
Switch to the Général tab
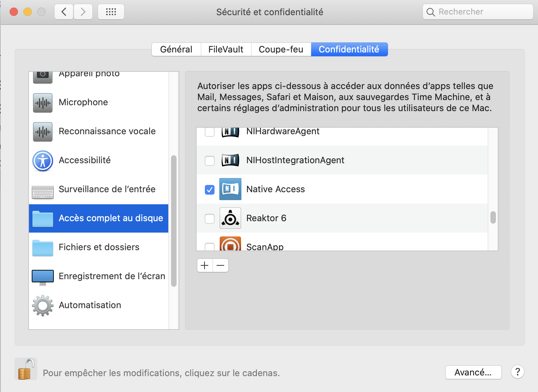click(176, 49)
